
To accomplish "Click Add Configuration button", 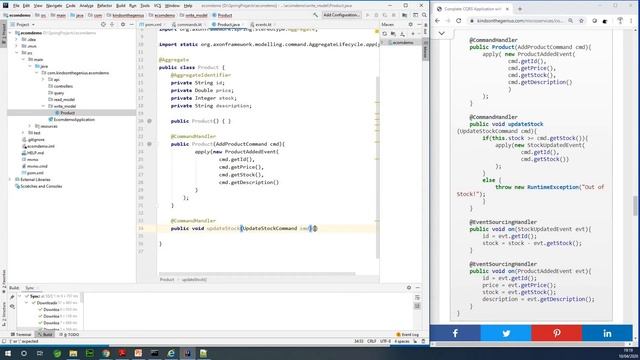I will pos(341,15).
